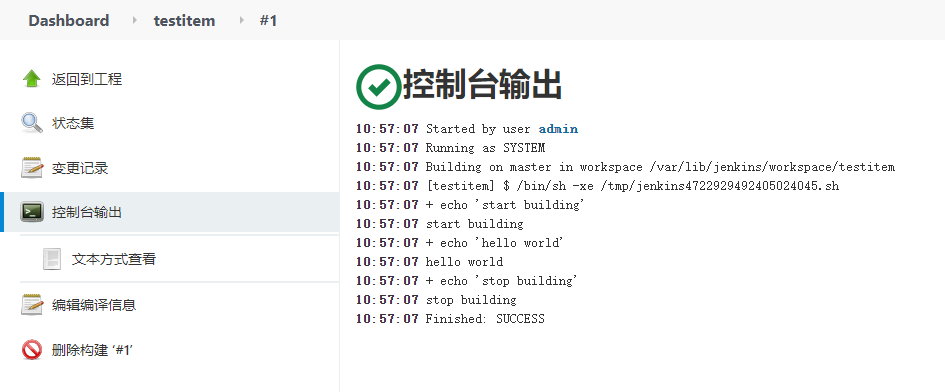The image size is (945, 392).
Task: Select 返回到工程 in the sidebar
Action: 87,79
